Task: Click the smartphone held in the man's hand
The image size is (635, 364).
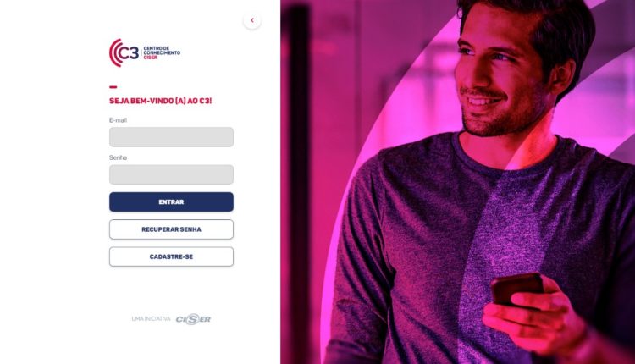Action: pos(516,289)
